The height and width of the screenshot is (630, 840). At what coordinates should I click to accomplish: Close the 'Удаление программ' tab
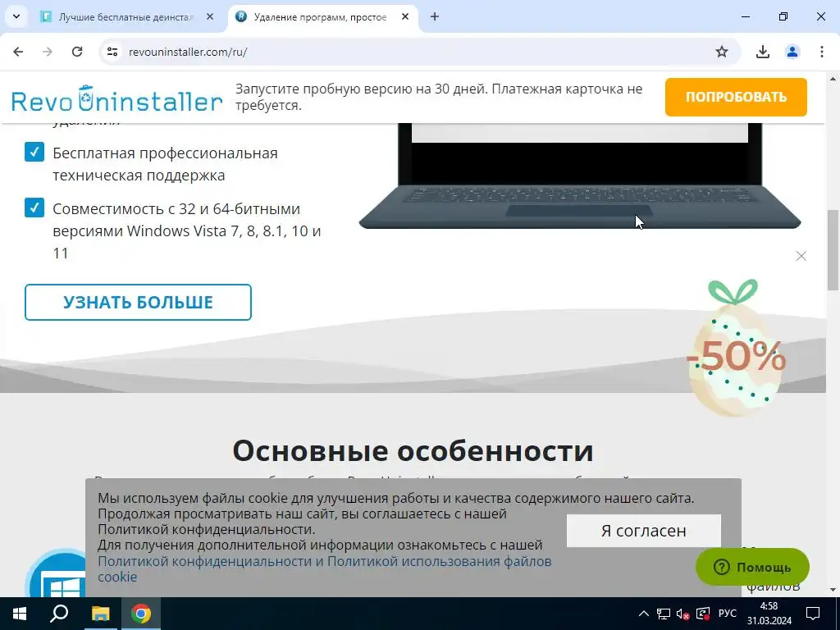pos(405,16)
